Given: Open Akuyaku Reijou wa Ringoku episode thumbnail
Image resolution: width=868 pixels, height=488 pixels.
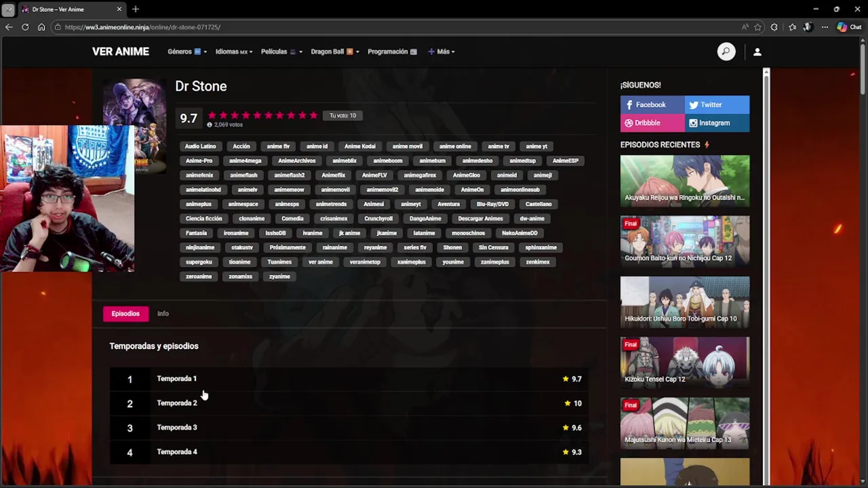Looking at the screenshot, I should (685, 180).
